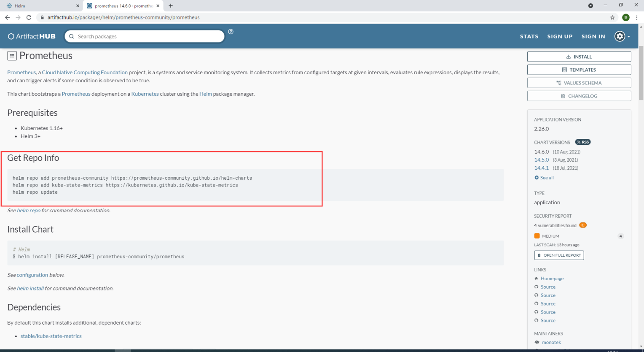
Task: Follow the Kubernetes link in the description
Action: click(x=145, y=94)
